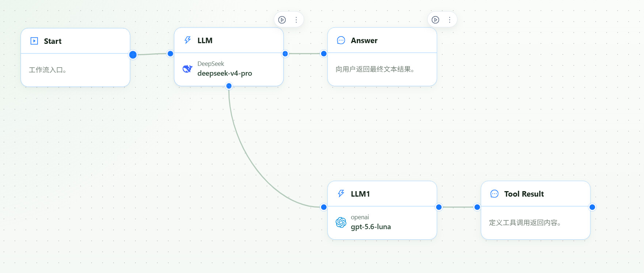Viewport: 644px width, 273px height.
Task: Select the Answer node title
Action: (x=364, y=40)
